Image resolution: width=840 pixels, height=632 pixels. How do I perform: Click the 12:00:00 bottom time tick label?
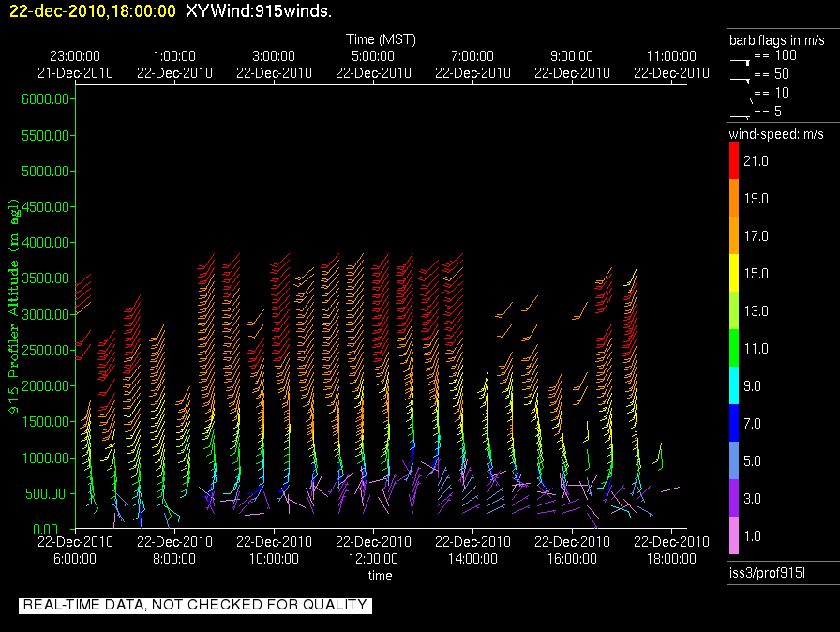(x=373, y=558)
